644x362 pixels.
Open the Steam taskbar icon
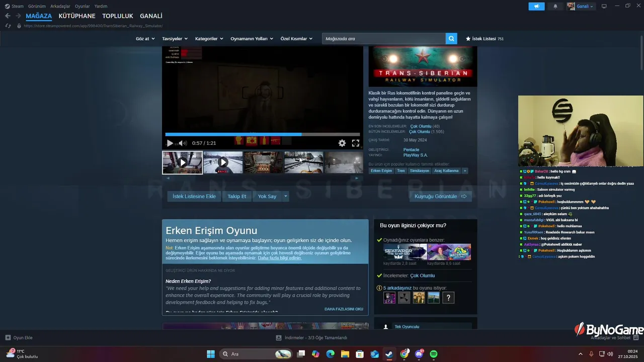click(x=389, y=354)
